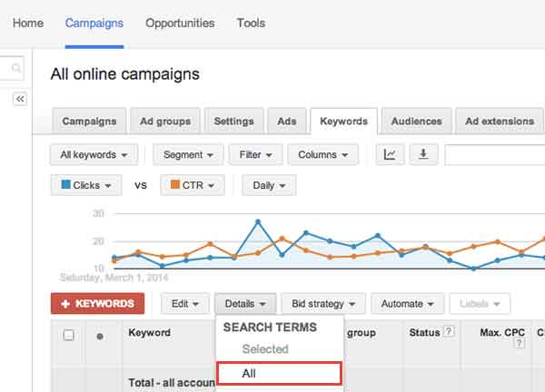Collapse the left sidebar with double-chevron icon
This screenshot has height=392, width=545.
20,99
